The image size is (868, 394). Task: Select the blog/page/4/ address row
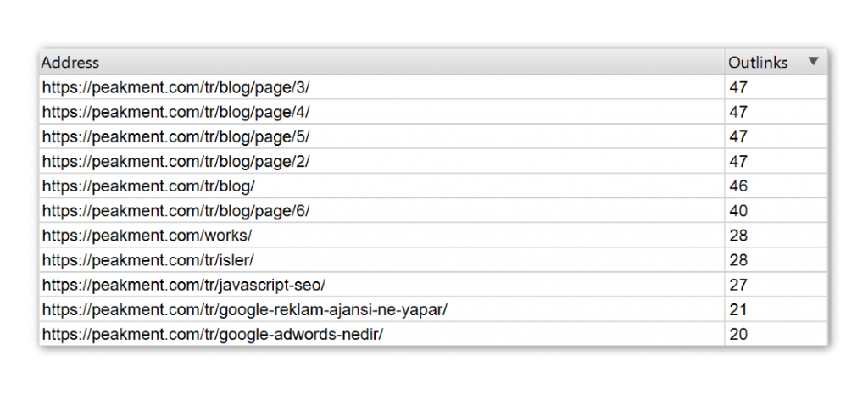click(x=178, y=112)
